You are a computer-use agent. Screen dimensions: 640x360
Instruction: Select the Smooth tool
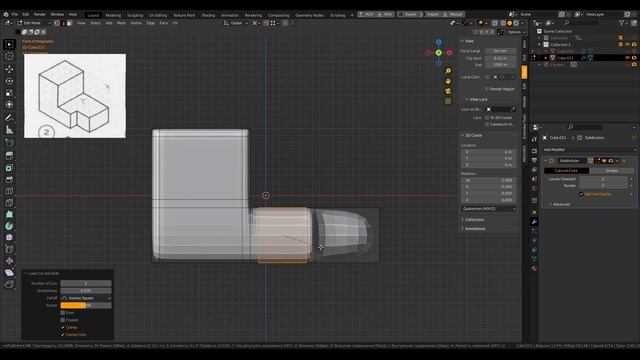(9, 238)
